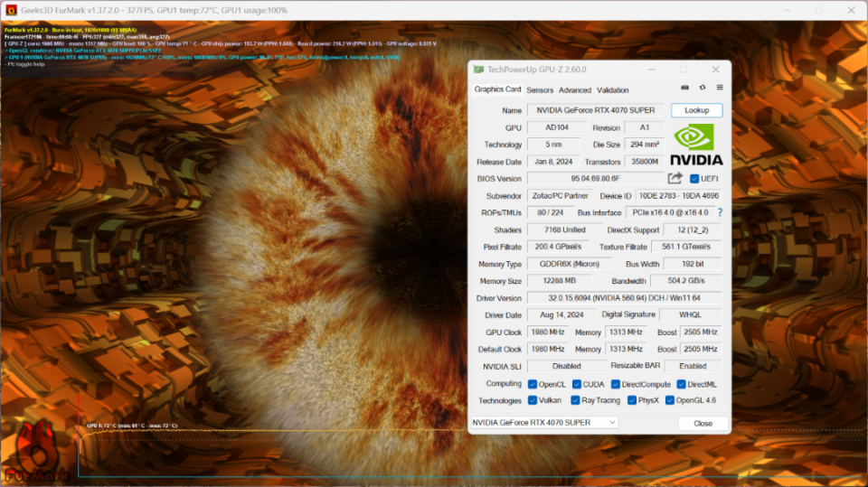This screenshot has height=487, width=868.
Task: Toggle the UEFI checkbox
Action: tap(694, 179)
